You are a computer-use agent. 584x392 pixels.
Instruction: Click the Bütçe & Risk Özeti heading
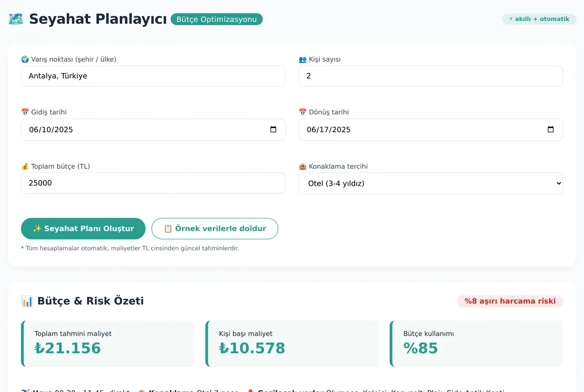tap(91, 301)
